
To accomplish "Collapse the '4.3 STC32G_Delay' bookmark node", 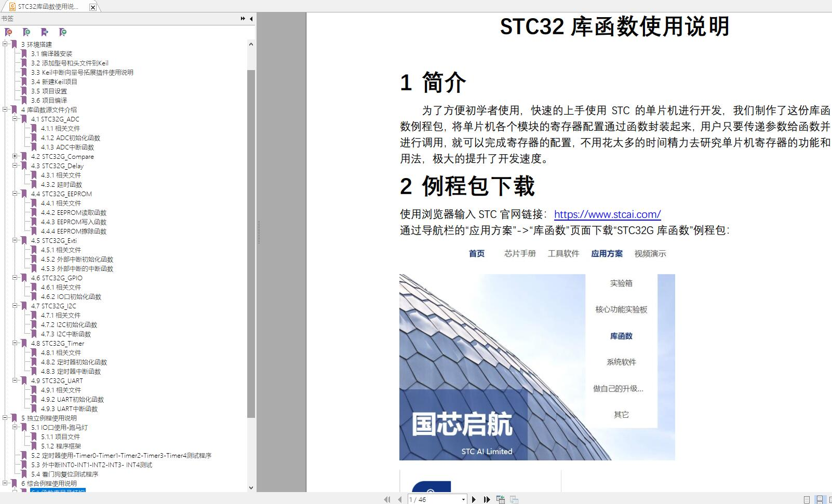I will pyautogui.click(x=15, y=166).
